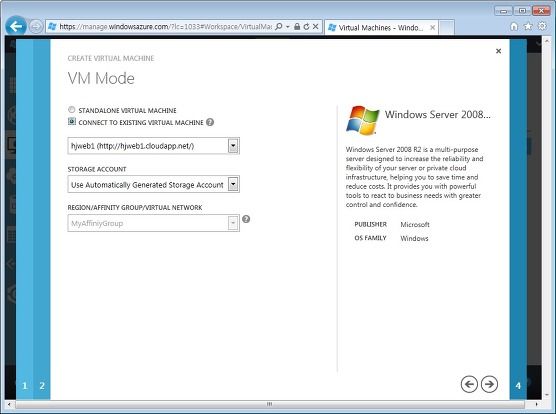Click the VM Mode heading

click(x=101, y=78)
